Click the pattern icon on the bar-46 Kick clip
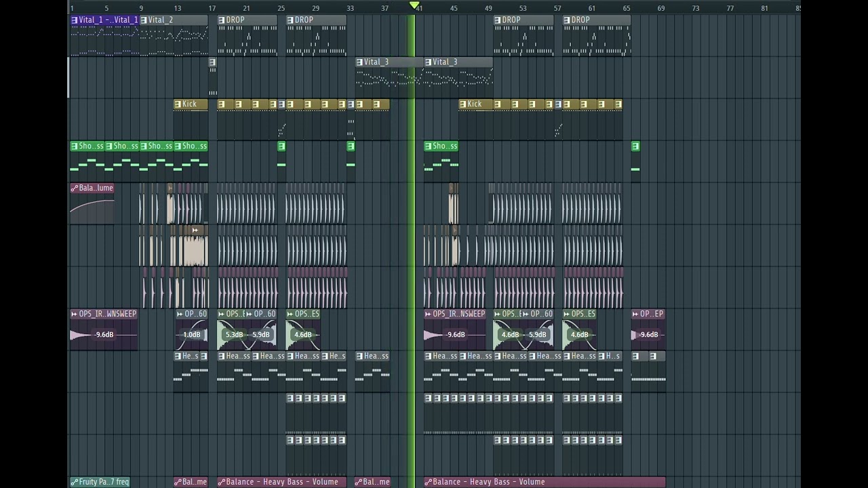 (463, 104)
